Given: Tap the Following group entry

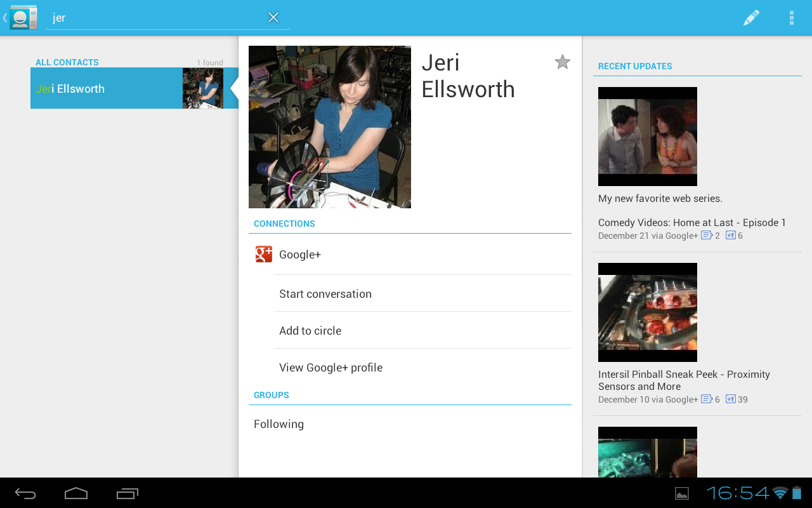Looking at the screenshot, I should (x=410, y=424).
